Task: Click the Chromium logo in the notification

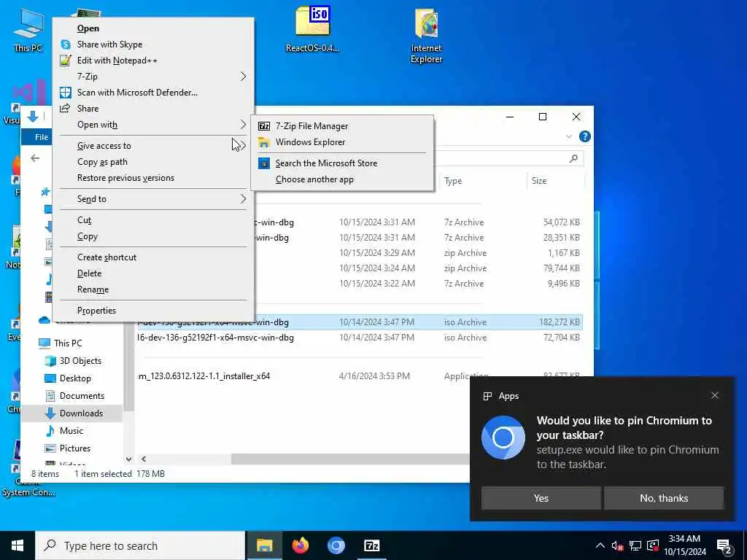Action: pyautogui.click(x=503, y=437)
